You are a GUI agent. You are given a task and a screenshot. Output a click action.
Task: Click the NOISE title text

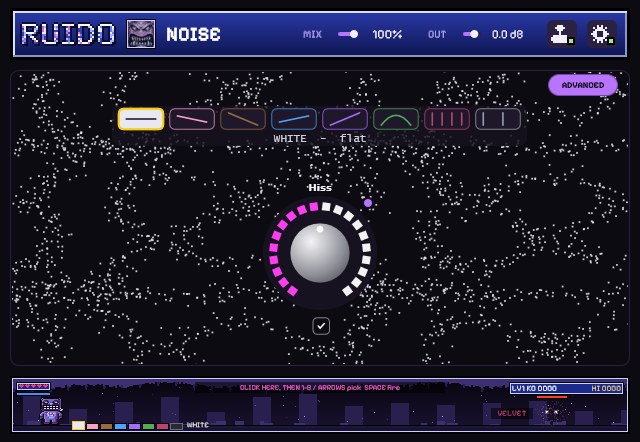193,34
